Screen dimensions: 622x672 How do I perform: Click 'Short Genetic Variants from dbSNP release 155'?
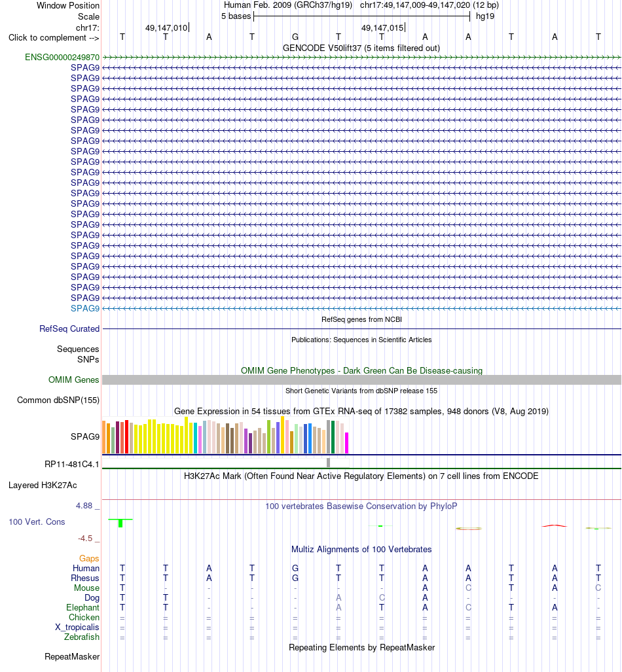coord(361,391)
